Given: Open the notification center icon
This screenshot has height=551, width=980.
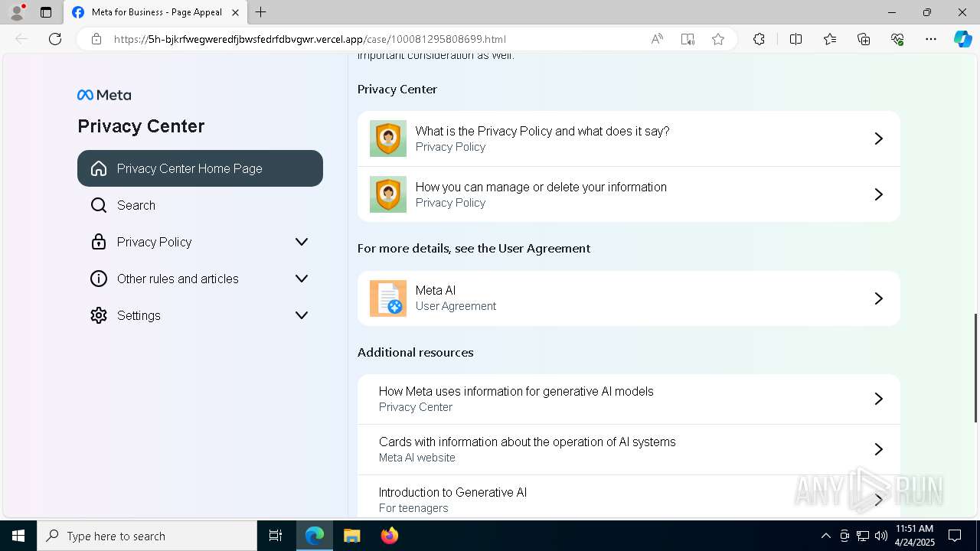Looking at the screenshot, I should pyautogui.click(x=955, y=536).
